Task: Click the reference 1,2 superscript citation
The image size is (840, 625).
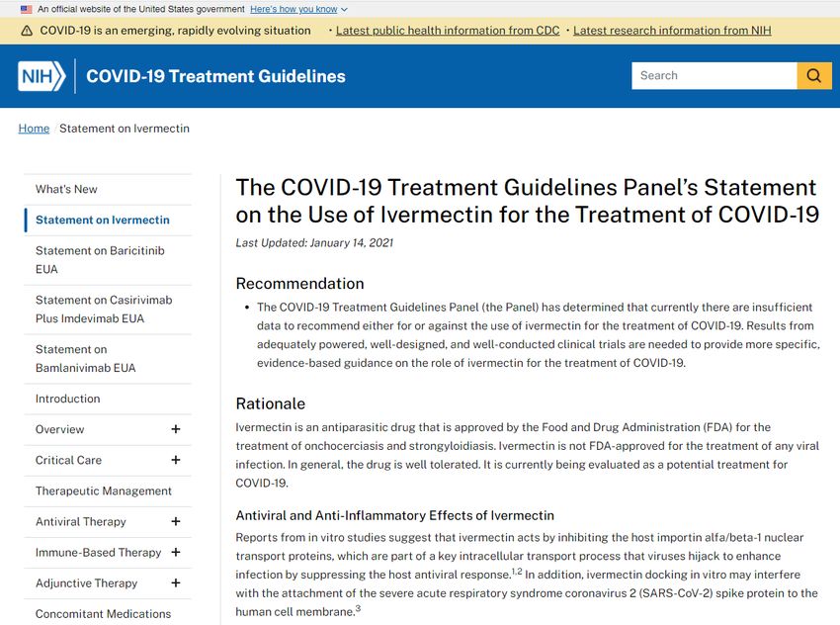Action: (517, 572)
